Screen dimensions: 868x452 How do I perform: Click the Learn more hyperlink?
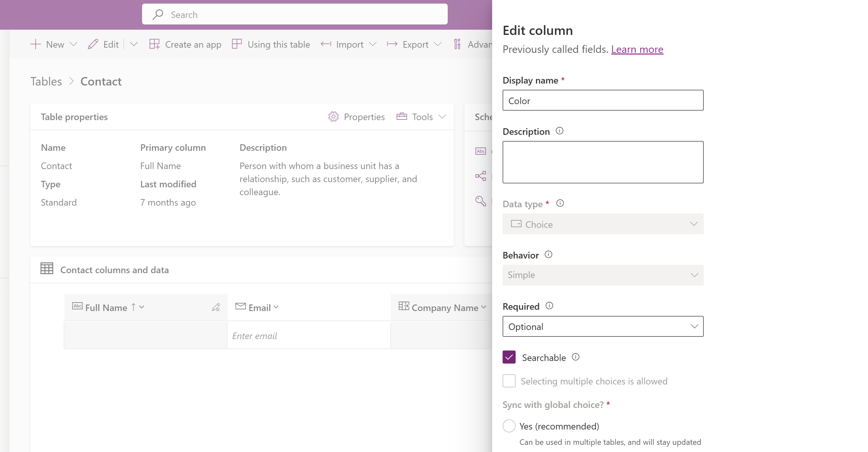click(637, 49)
